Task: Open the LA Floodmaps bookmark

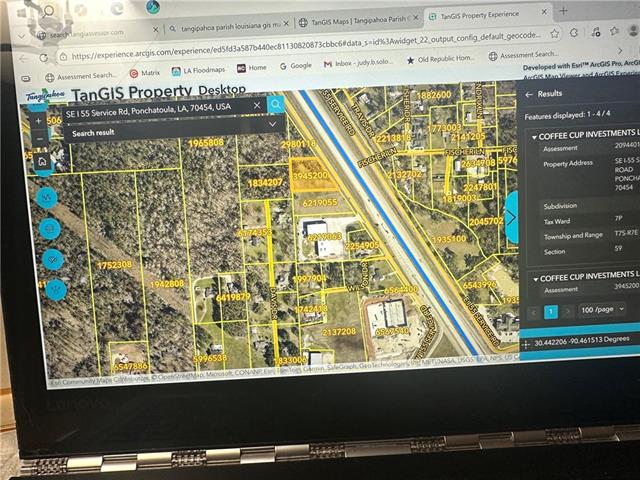Action: pyautogui.click(x=198, y=71)
